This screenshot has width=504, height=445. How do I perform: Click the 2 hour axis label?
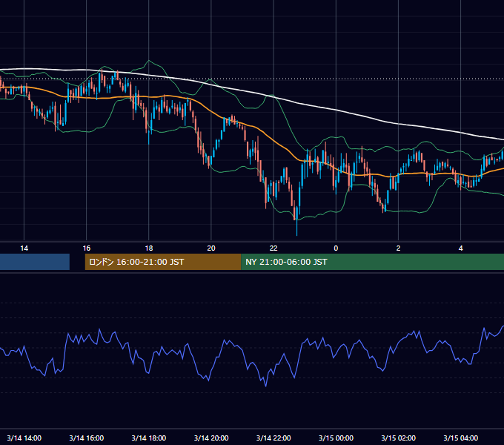tap(398, 248)
